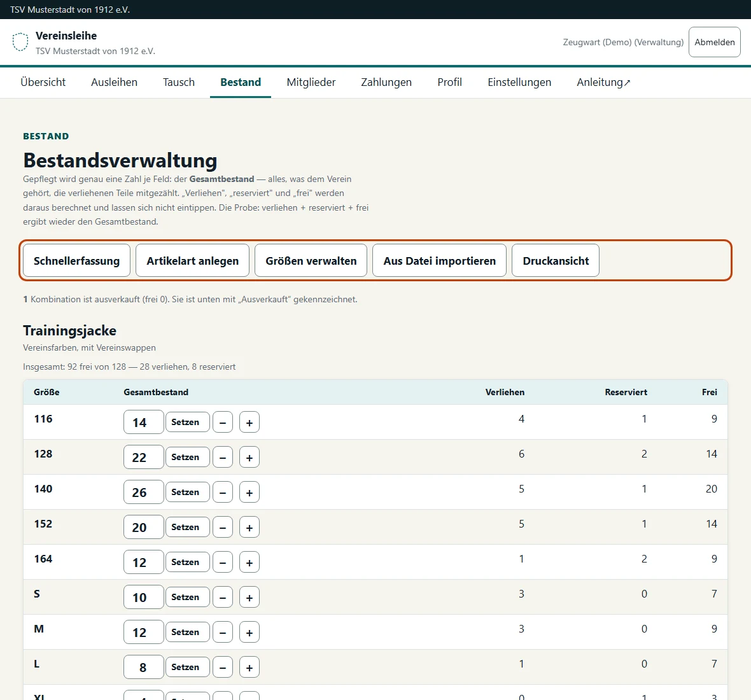The width and height of the screenshot is (751, 700).
Task: Click the plus button for size L
Action: pyautogui.click(x=249, y=667)
